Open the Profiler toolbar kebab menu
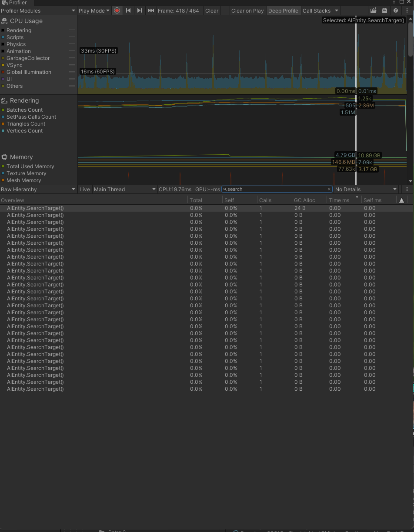Viewport: 414px width, 532px height. (406, 10)
